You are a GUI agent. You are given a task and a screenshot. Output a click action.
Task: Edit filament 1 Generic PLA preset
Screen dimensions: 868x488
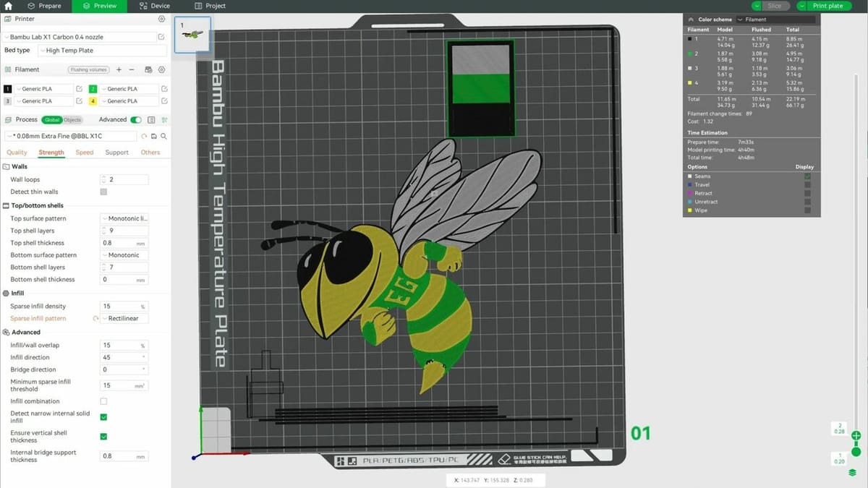click(79, 89)
